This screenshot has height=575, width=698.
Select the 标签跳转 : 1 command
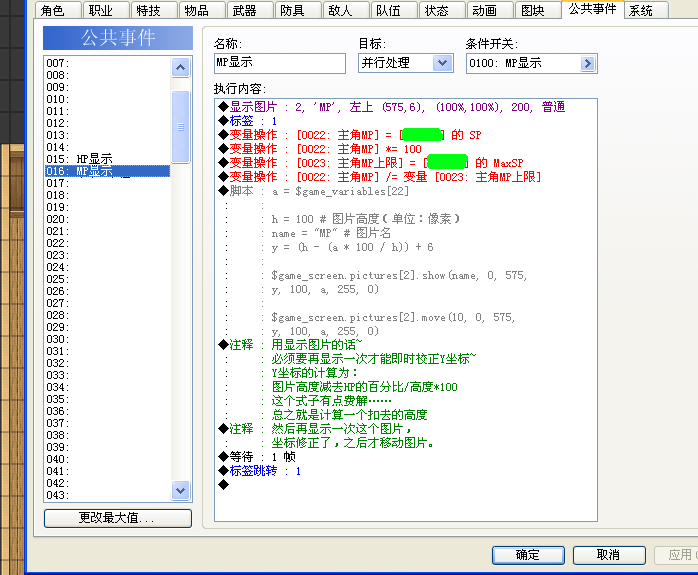pyautogui.click(x=260, y=471)
